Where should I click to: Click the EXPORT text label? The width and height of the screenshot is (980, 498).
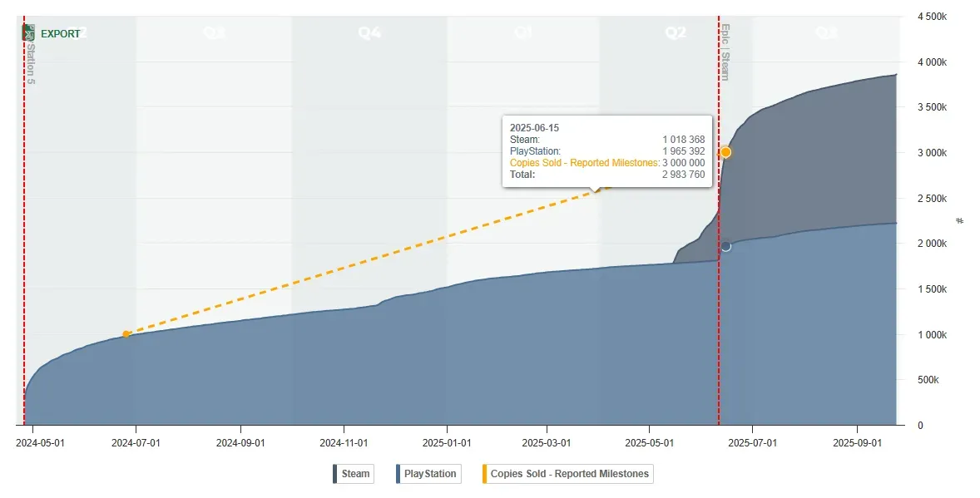(61, 34)
